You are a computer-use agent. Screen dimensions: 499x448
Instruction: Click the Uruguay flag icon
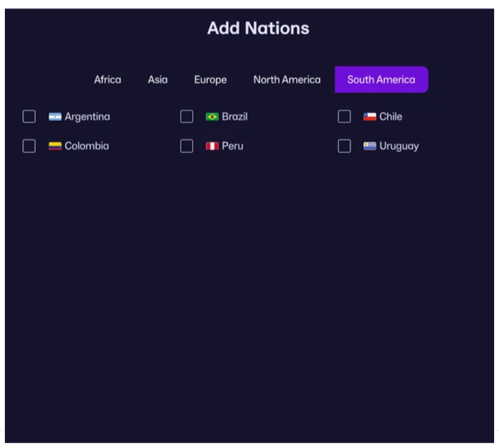[x=369, y=146]
